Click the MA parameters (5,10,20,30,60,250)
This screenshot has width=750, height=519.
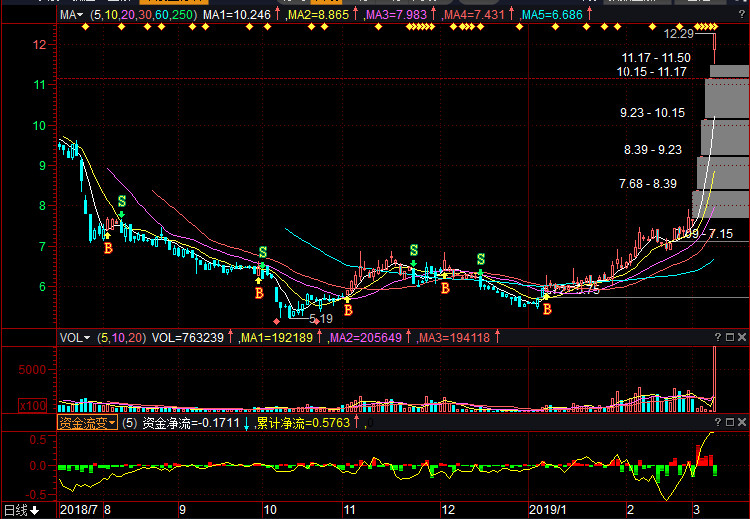[143, 15]
